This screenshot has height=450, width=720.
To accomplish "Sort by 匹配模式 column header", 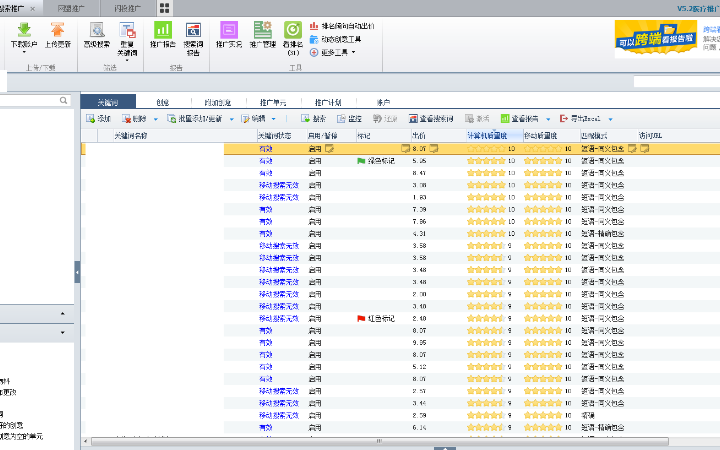I will (608, 135).
